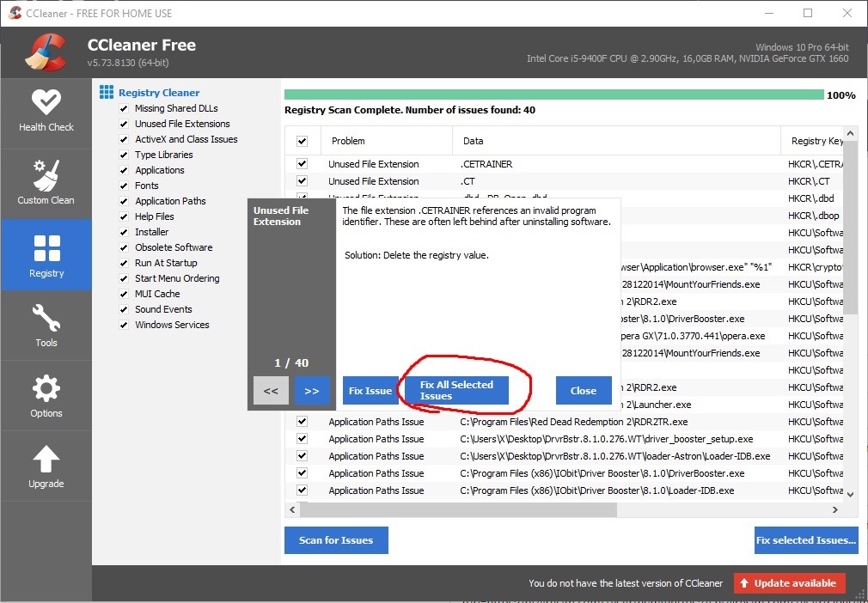Sort by the Registry Key column header
This screenshot has height=603, width=868.
point(812,141)
